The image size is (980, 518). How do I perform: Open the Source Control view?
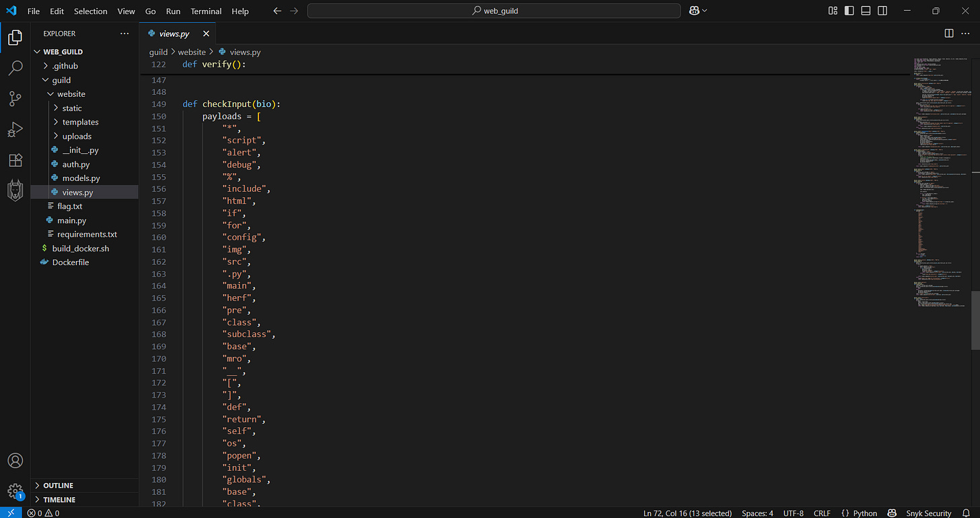pos(15,99)
